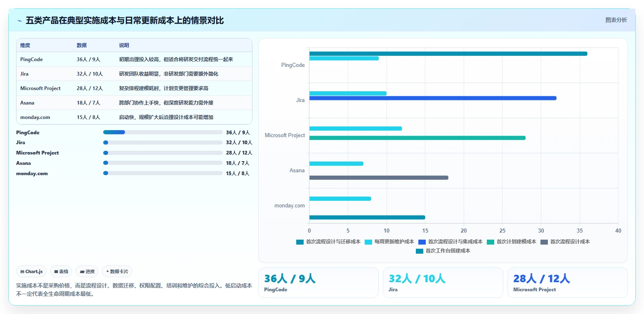Toggle legend swatch for 首次计划建模成本

[491, 242]
